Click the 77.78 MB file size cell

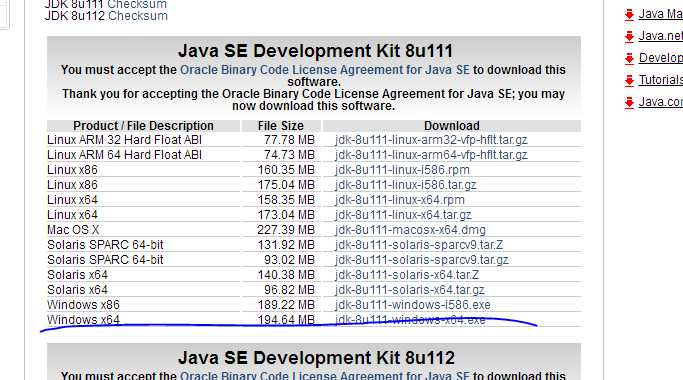(289, 140)
